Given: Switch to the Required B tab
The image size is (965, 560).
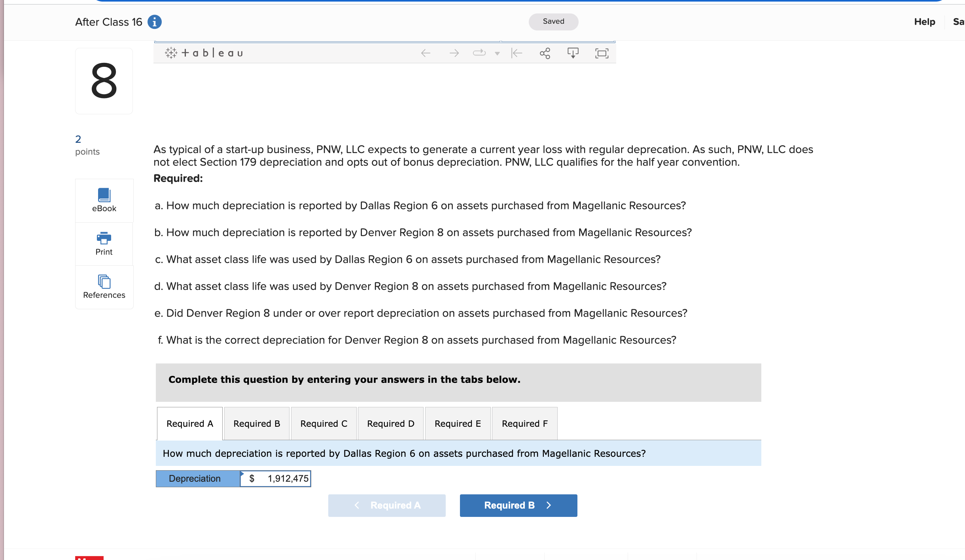Looking at the screenshot, I should point(257,424).
